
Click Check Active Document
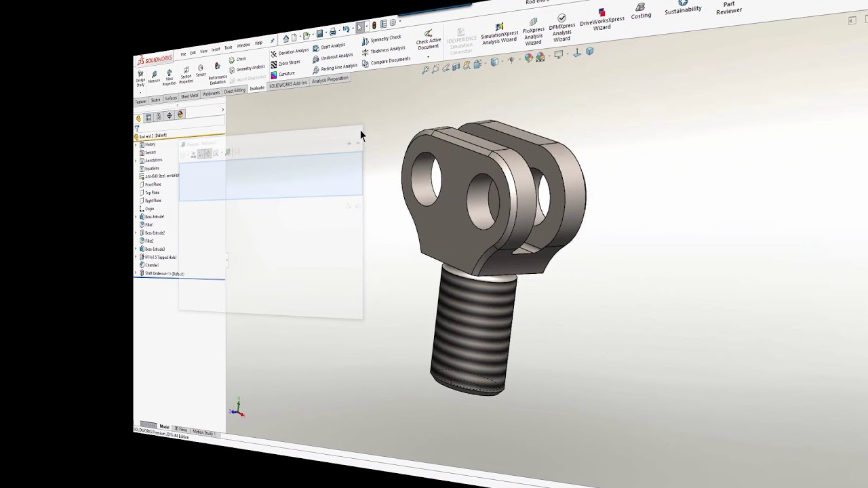click(429, 40)
